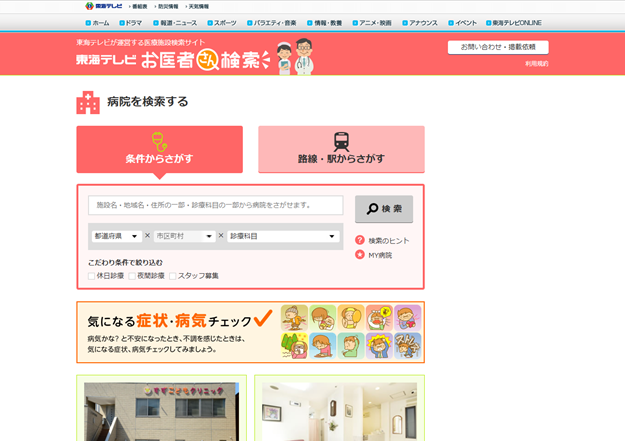Click the 病院を検索する heading
625x441 pixels.
pyautogui.click(x=147, y=102)
